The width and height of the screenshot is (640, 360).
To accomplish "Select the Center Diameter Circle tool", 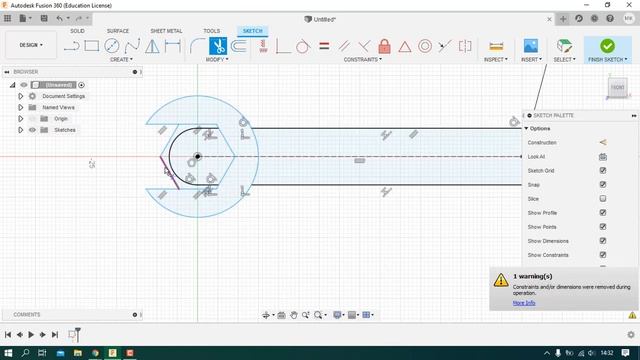I will coord(111,46).
